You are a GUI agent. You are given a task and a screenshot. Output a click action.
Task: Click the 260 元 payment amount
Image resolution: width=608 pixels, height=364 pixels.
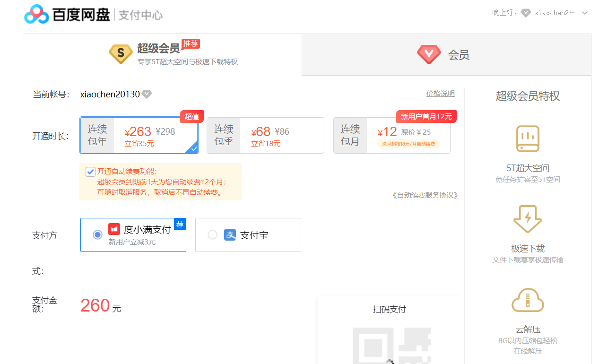click(101, 306)
